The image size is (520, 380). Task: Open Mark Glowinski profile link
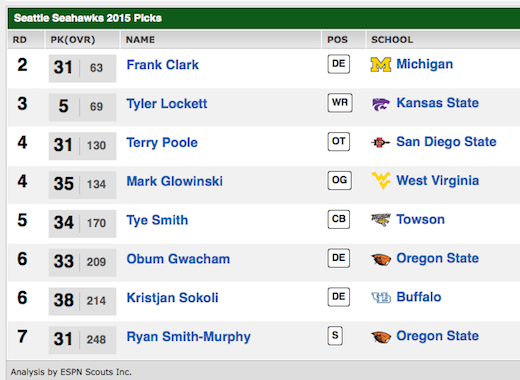click(175, 181)
